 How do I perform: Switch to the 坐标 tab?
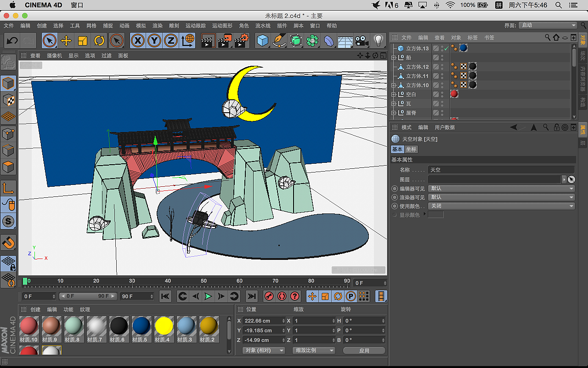pyautogui.click(x=411, y=149)
